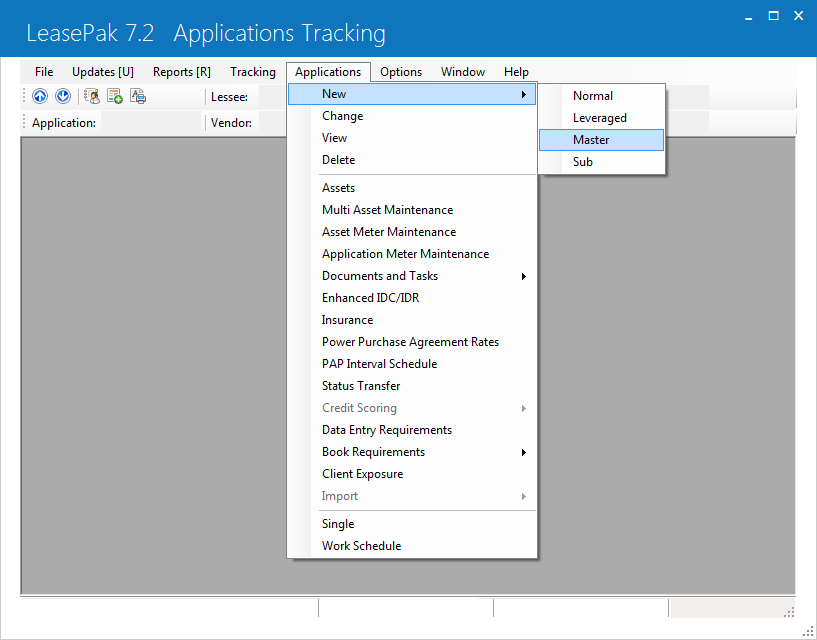Select Asset Meter Maintenance
Screen dimensions: 817x640
412,232
